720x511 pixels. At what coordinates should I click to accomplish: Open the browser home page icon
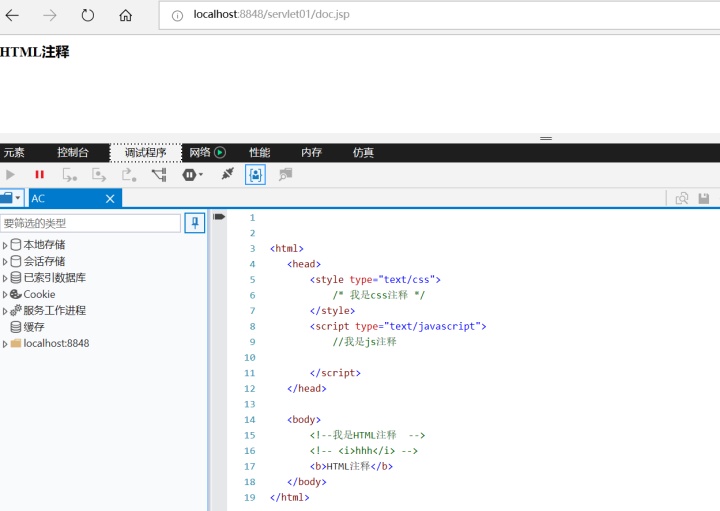pos(125,15)
